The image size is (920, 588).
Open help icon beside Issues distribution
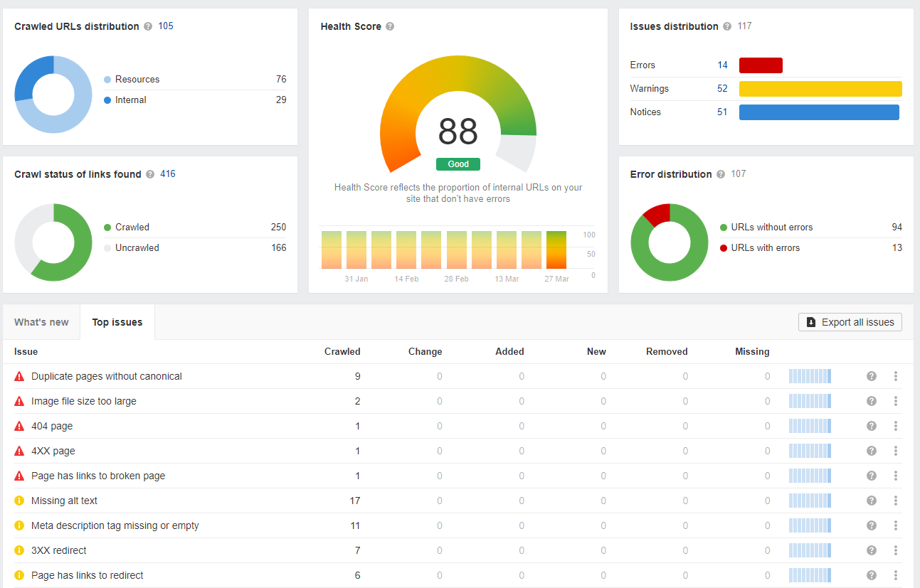(x=727, y=26)
